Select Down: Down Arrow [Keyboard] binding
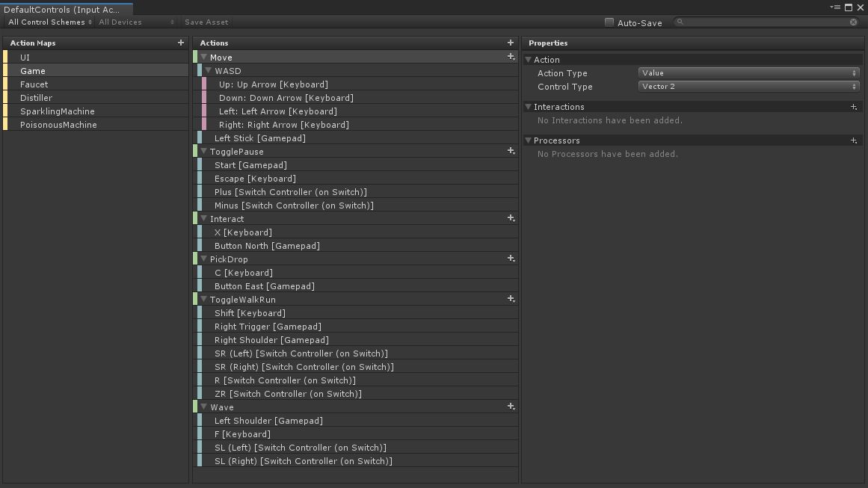The image size is (868, 488). click(360, 97)
